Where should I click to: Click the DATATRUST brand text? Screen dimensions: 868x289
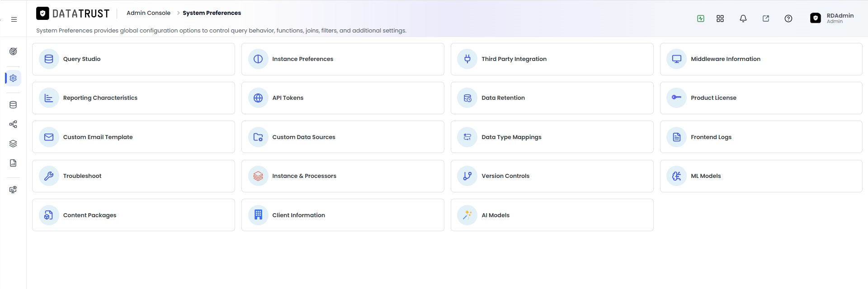tap(81, 14)
